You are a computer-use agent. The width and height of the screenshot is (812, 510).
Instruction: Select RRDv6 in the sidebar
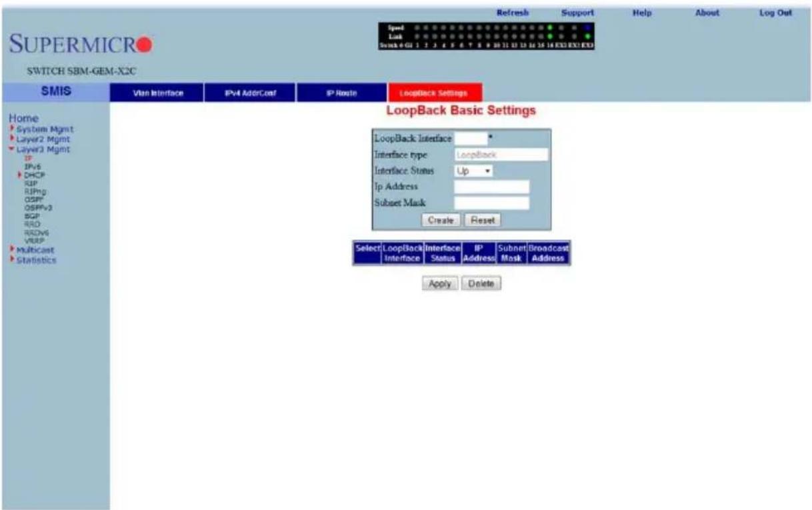click(36, 233)
